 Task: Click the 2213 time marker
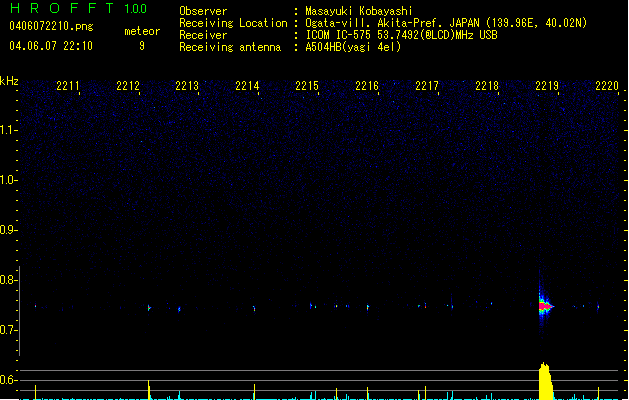coord(187,86)
